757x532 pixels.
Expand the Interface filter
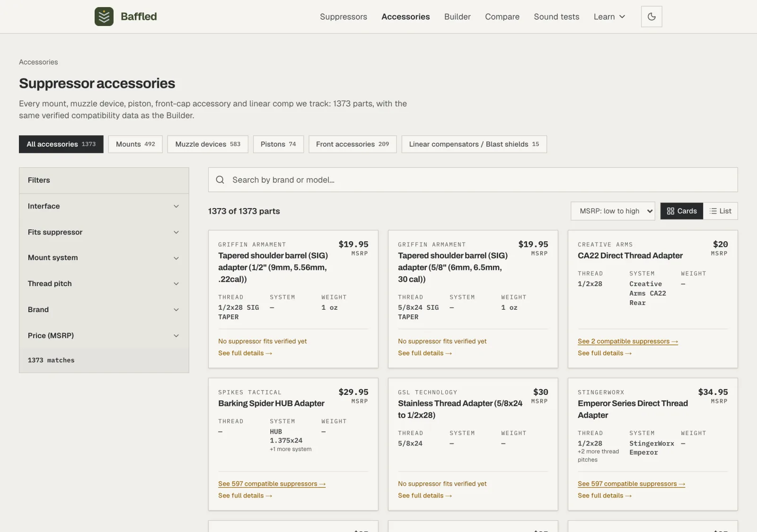[104, 206]
